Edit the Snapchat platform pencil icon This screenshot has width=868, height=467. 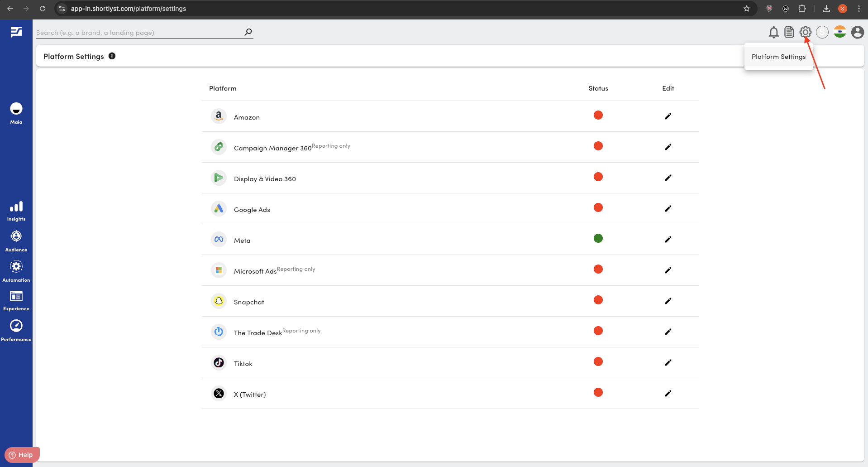tap(668, 301)
